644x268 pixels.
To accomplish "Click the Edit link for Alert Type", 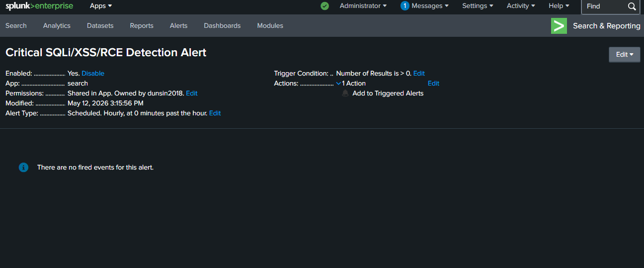I will pyautogui.click(x=215, y=113).
